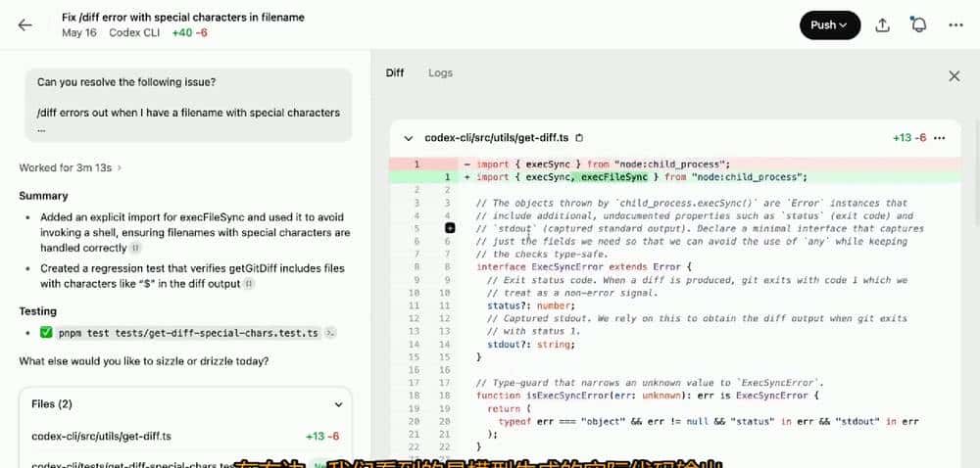Viewport: 980px width, 468px height.
Task: Collapse the get-diff.ts diff file section
Action: point(409,138)
